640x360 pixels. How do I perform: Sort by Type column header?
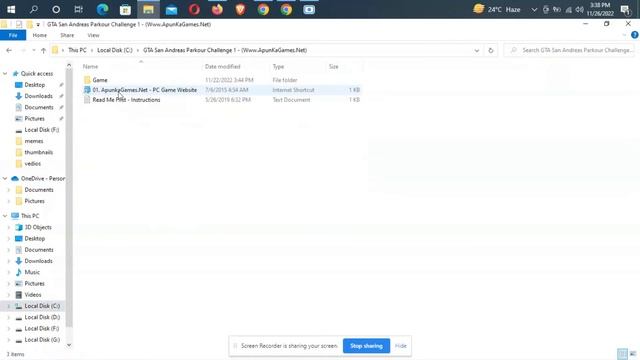point(278,67)
